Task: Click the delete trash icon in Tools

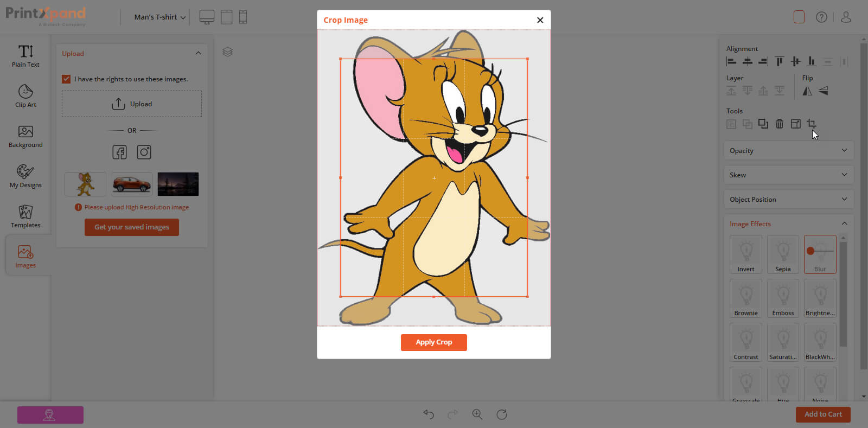Action: 779,124
